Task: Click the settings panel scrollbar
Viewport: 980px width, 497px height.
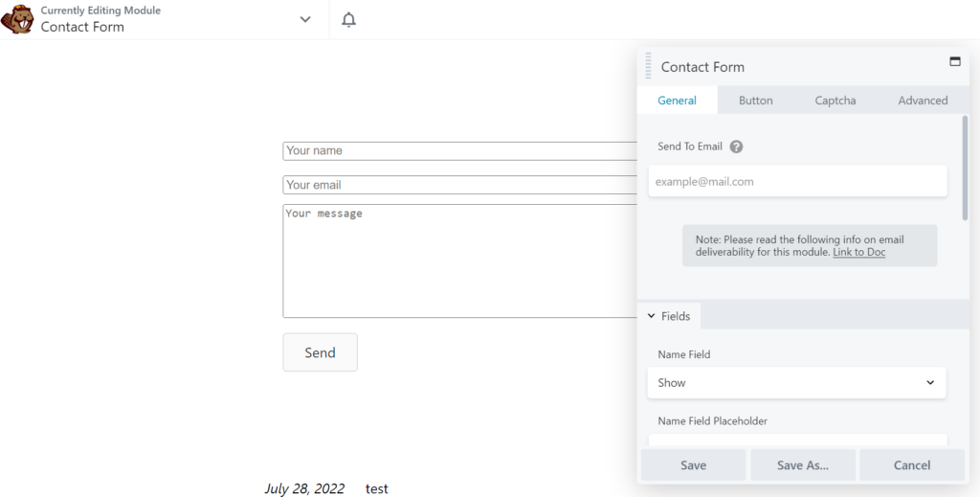Action: (965, 168)
